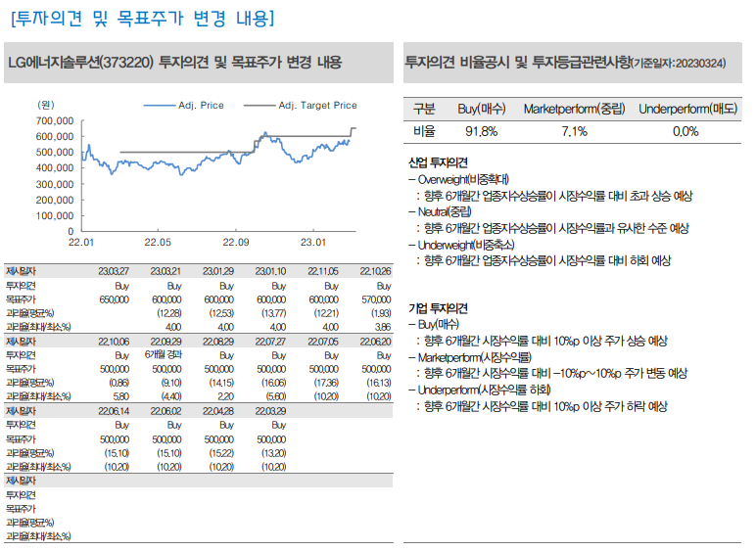
Task: Click the gap value '(12.53)'
Action: [221, 313]
